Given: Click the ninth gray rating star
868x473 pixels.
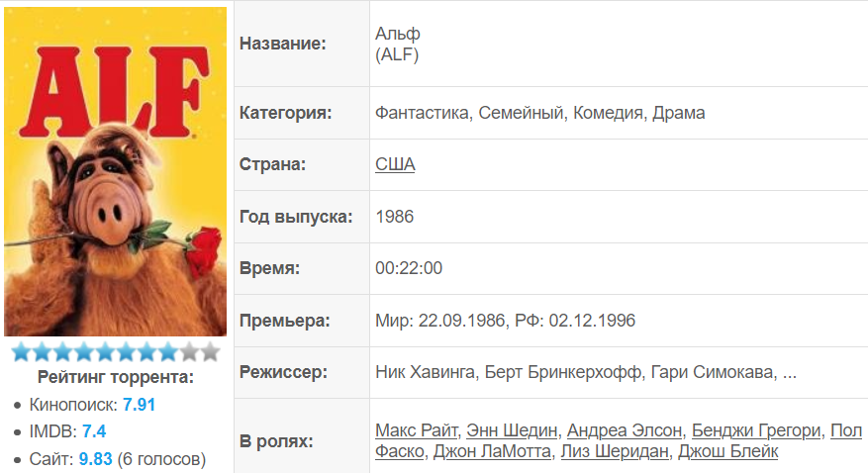Looking at the screenshot, I should coord(189,351).
